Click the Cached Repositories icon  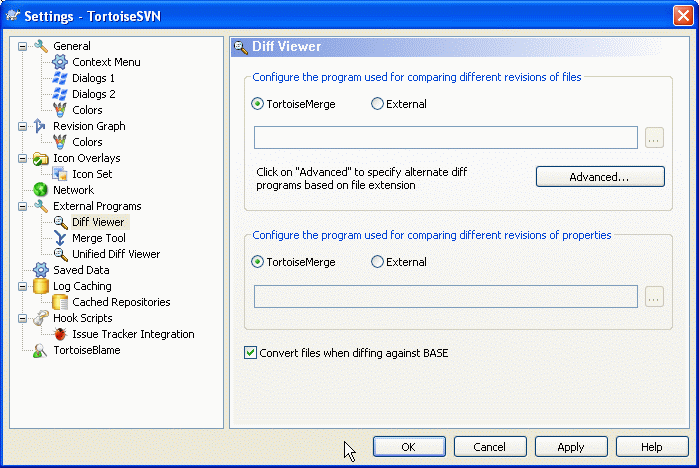[x=60, y=302]
